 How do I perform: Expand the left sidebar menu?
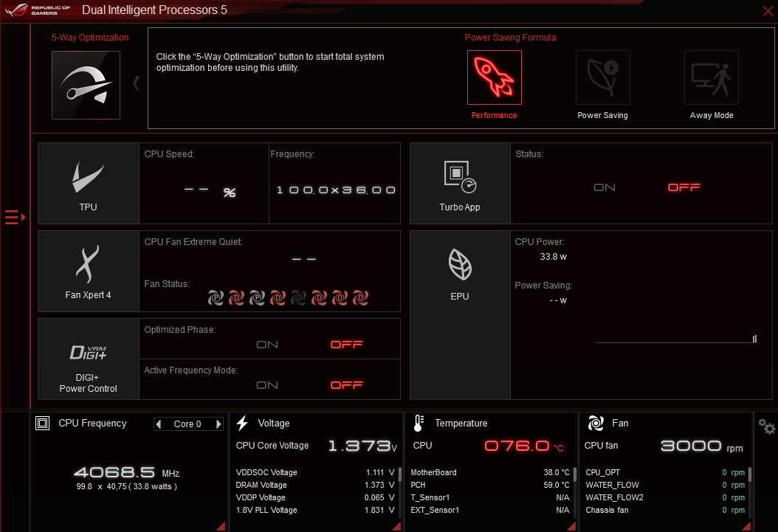(15, 217)
